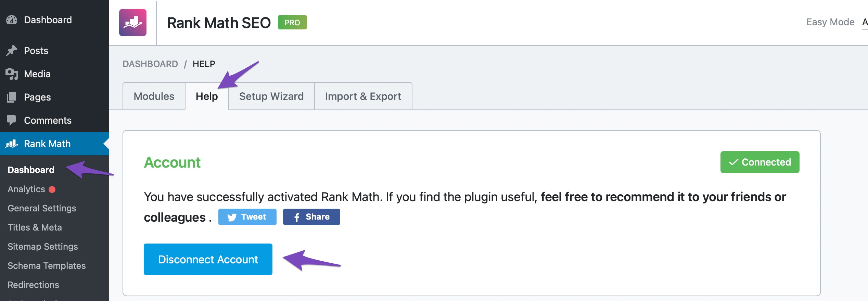Open the Media library icon
Screen dimensions: 868x301
(x=12, y=74)
